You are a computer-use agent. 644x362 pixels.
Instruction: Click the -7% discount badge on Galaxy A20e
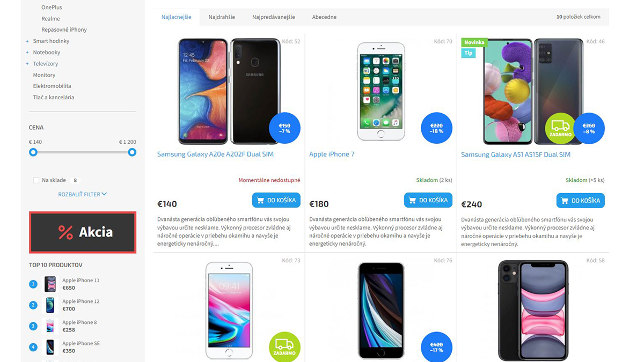pos(284,129)
